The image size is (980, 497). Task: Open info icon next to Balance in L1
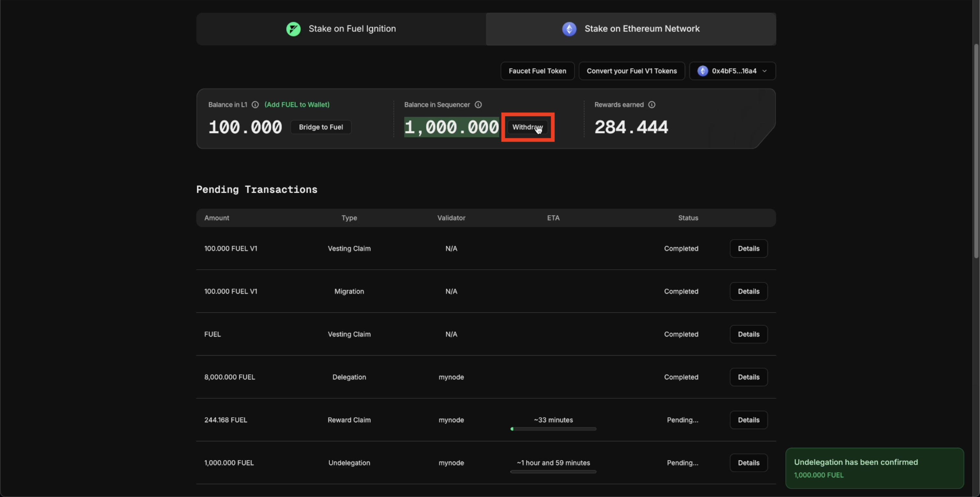point(255,105)
